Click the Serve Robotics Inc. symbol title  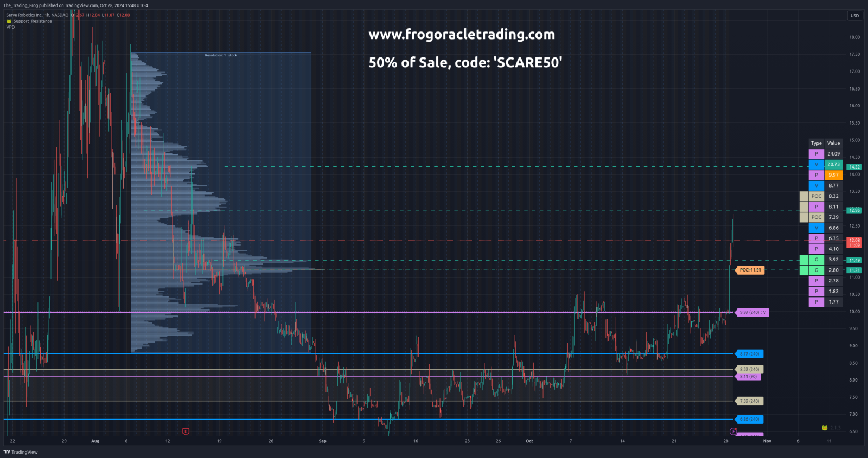[x=37, y=15]
